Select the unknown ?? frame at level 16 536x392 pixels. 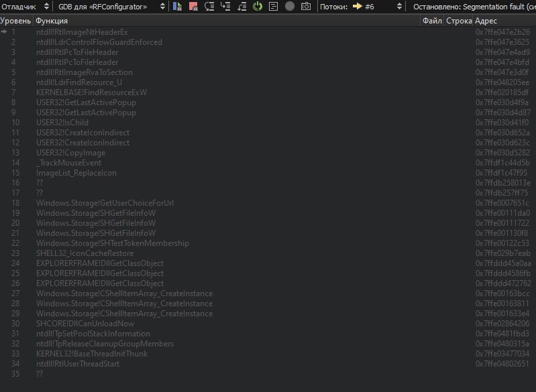pos(268,183)
